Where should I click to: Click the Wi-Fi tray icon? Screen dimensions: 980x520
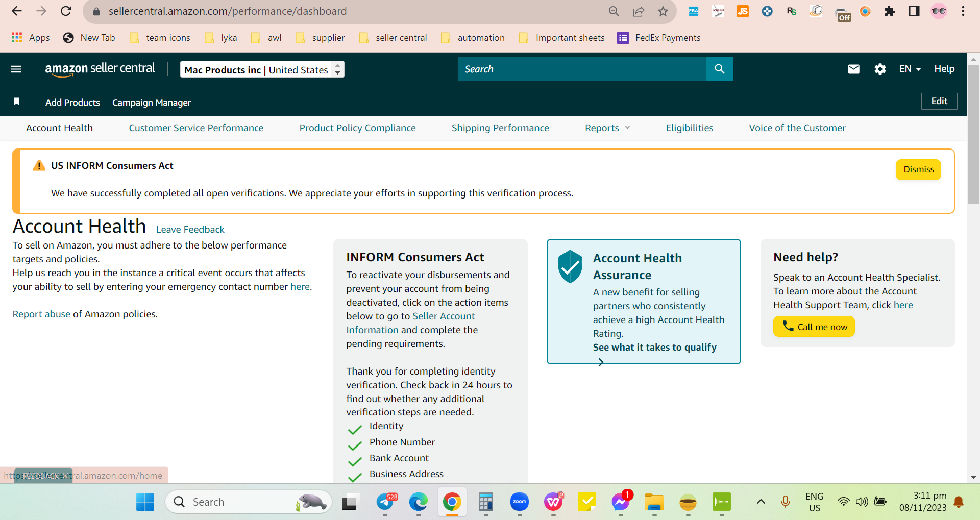click(844, 502)
